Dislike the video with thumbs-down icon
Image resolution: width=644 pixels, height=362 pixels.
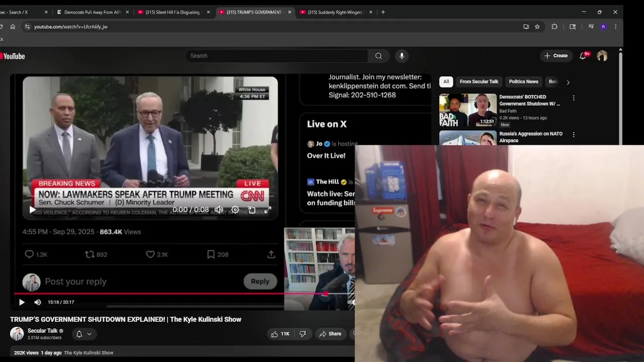pyautogui.click(x=303, y=334)
